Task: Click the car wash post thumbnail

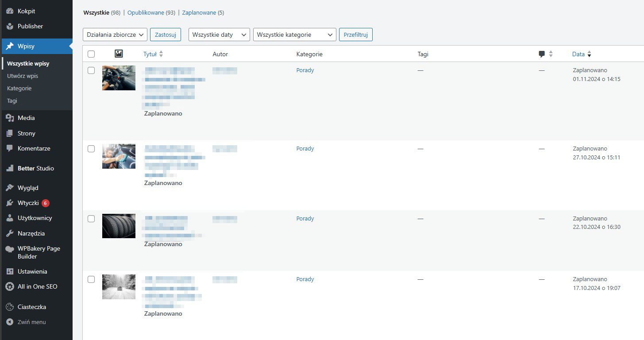Action: (119, 156)
